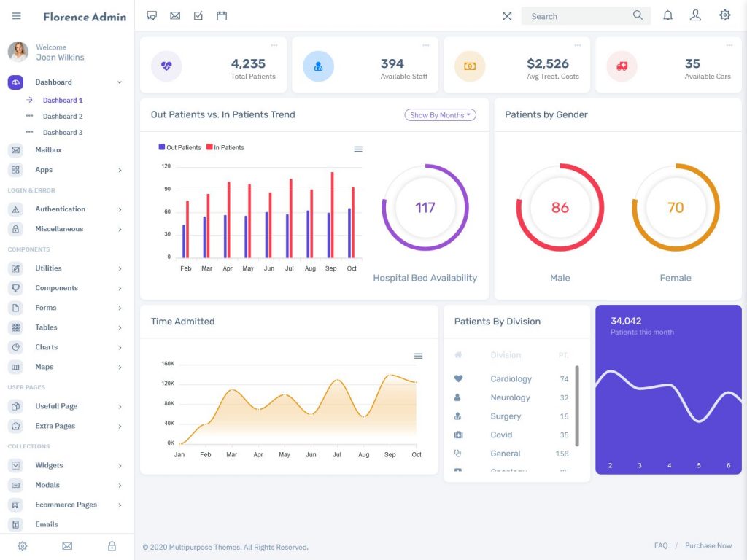Click the FAQ link in the footer
This screenshot has height=560, width=747.
point(660,545)
